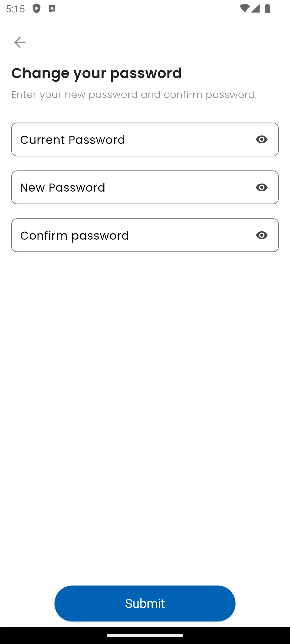The width and height of the screenshot is (290, 644).
Task: Tap the cellular signal strength icon
Action: tap(255, 9)
